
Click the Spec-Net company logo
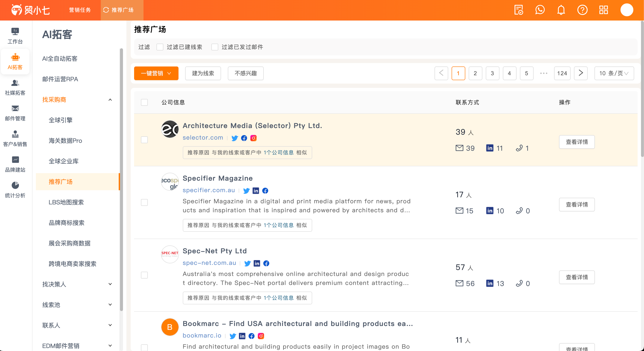[170, 254]
